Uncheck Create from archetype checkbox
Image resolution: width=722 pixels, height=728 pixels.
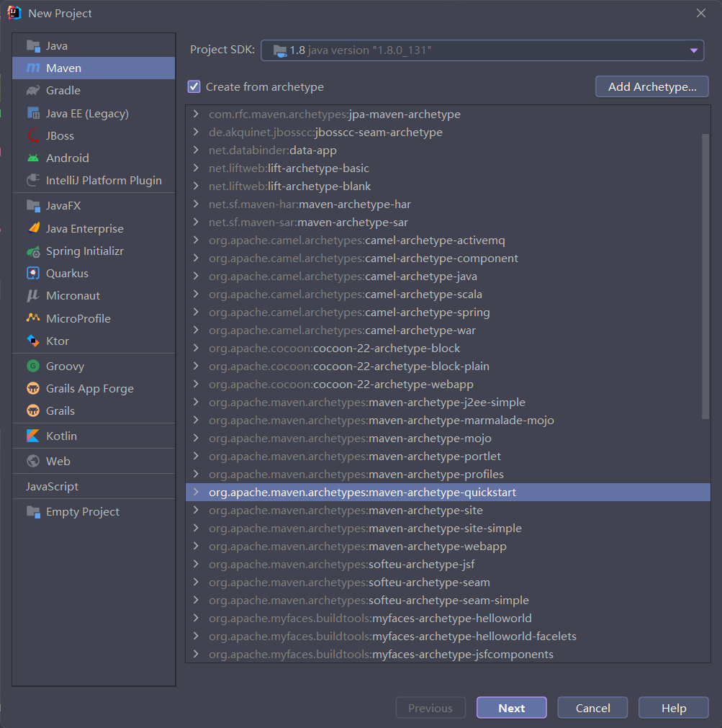click(x=194, y=87)
